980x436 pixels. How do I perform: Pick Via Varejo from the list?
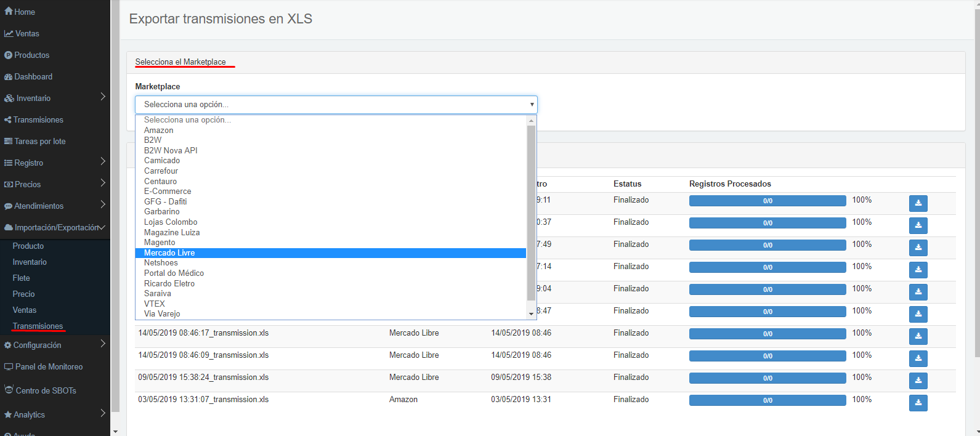[x=331, y=313]
